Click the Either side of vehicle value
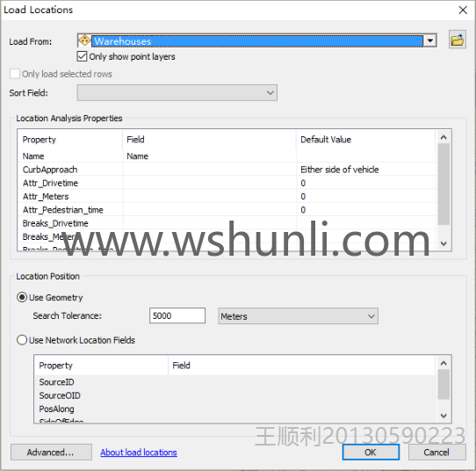Viewport: 476px width, 471px height. [339, 170]
